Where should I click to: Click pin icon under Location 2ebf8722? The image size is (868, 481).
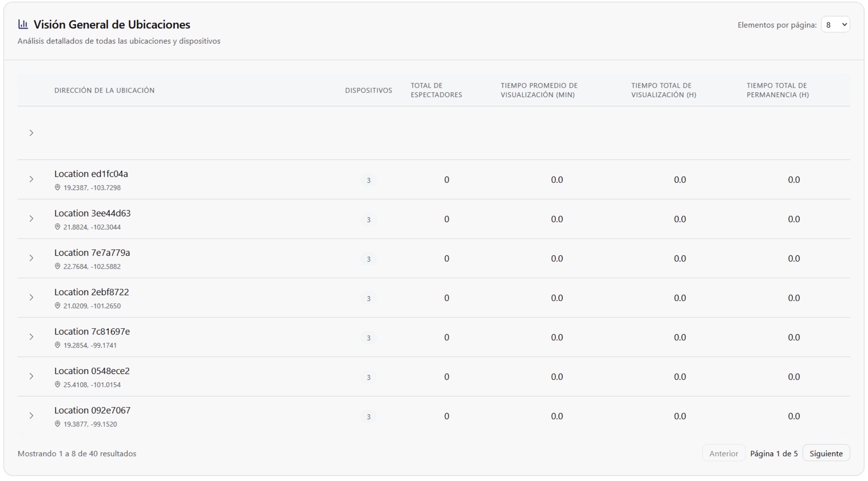tap(57, 306)
